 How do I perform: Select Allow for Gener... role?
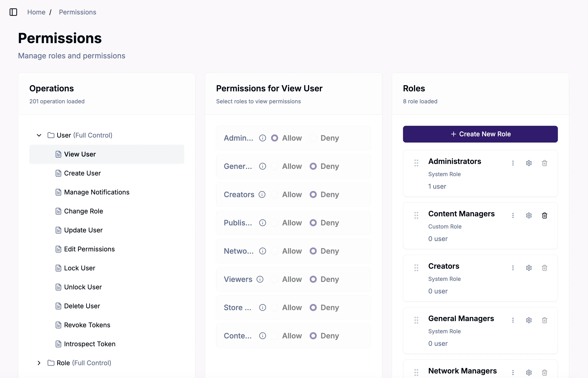(274, 166)
